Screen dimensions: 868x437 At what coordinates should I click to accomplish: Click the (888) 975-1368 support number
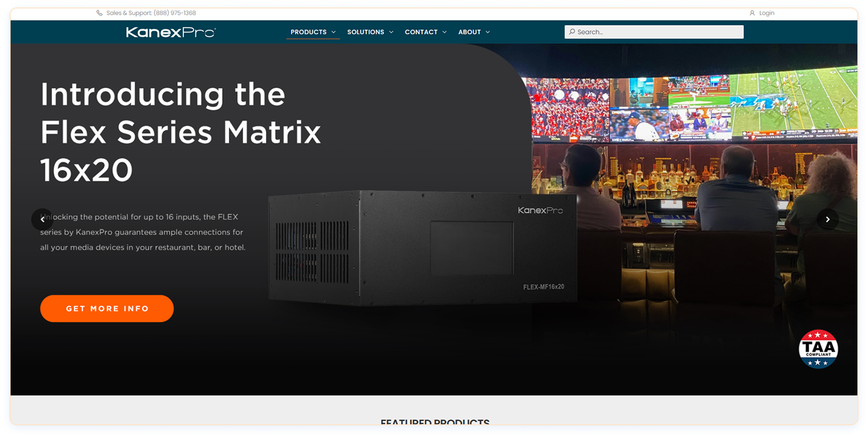pos(175,13)
